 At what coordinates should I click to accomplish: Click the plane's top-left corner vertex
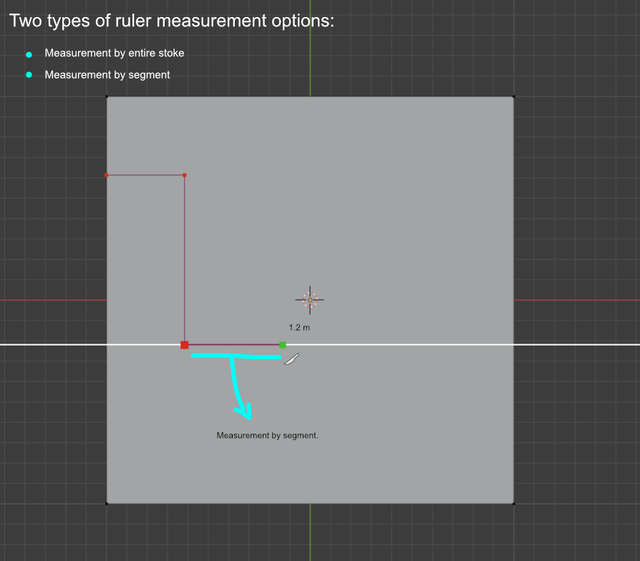107,97
